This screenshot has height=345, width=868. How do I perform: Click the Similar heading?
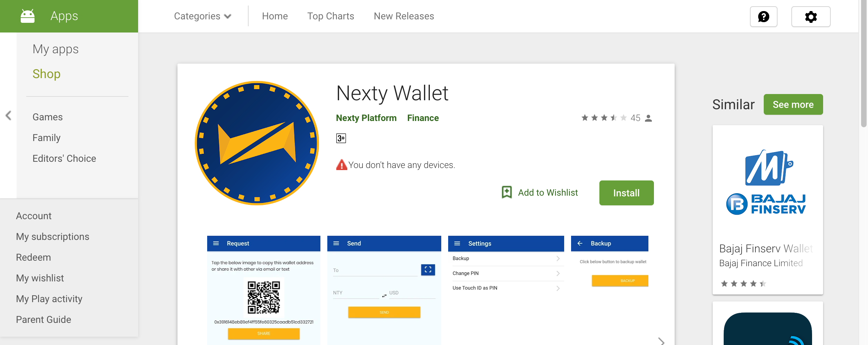[x=733, y=105]
